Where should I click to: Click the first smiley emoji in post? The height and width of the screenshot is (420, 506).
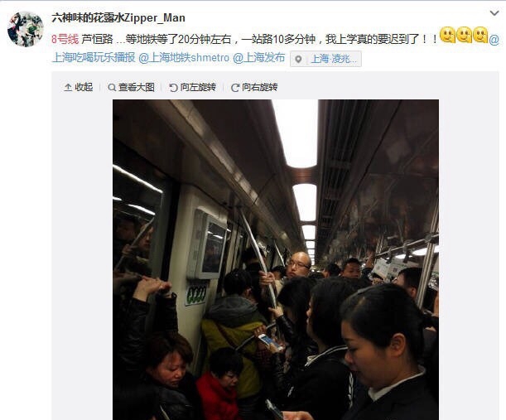click(x=447, y=35)
